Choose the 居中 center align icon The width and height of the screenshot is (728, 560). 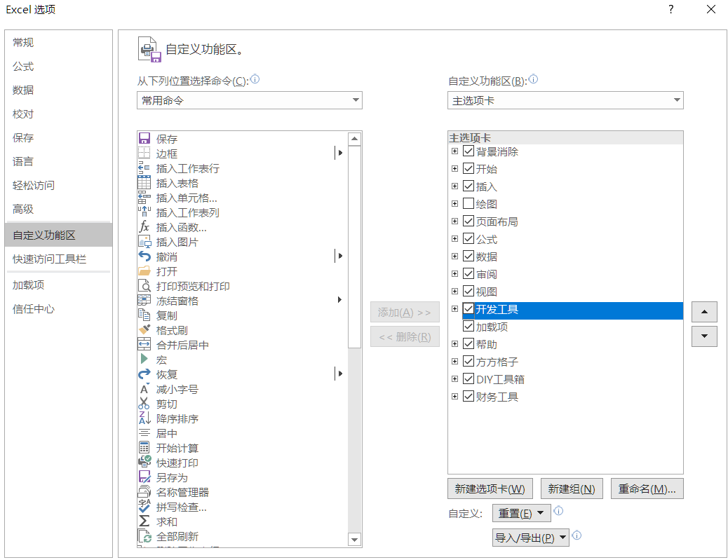coord(144,433)
